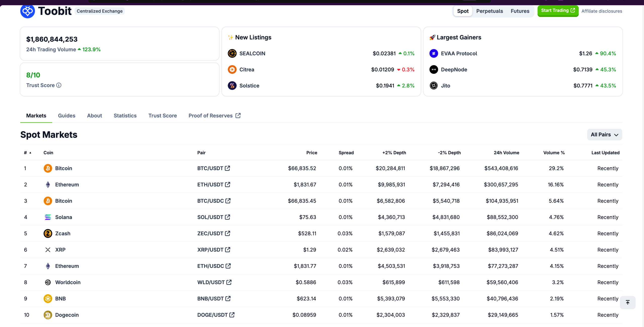
Task: Open the SEALCOIN new listing
Action: point(252,53)
